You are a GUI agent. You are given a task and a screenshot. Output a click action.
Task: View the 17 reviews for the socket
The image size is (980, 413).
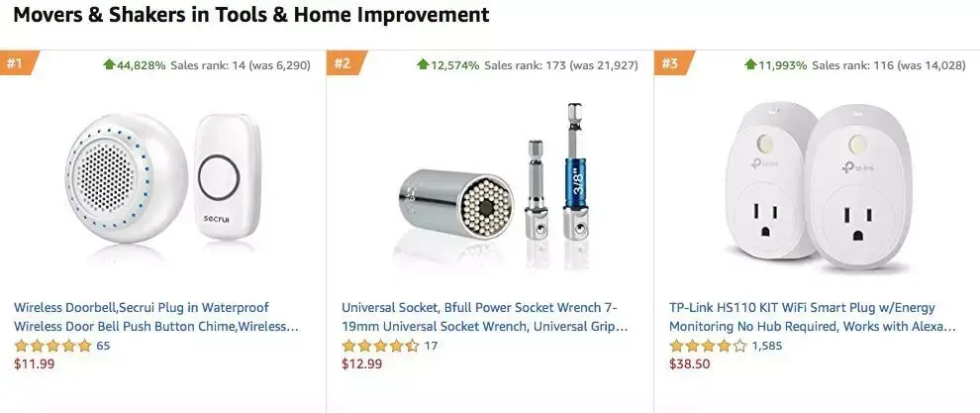(431, 346)
